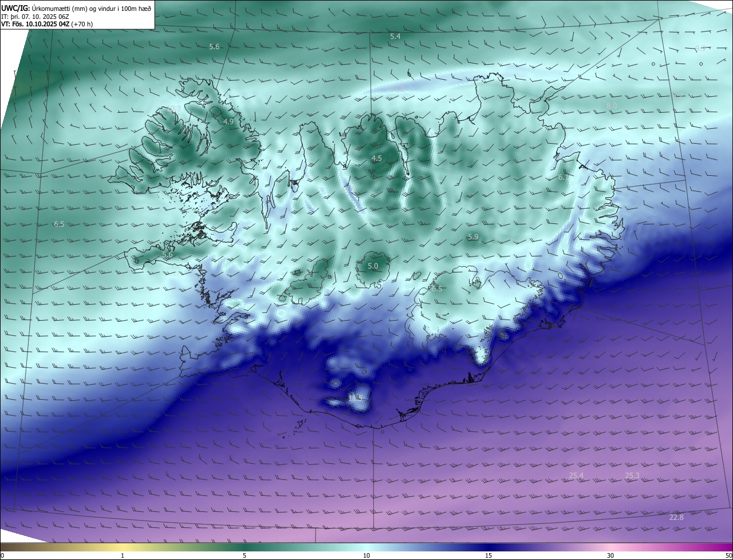Image resolution: width=733 pixels, height=560 pixels.
Task: Click the 9.9 value label
Action: (x=700, y=49)
